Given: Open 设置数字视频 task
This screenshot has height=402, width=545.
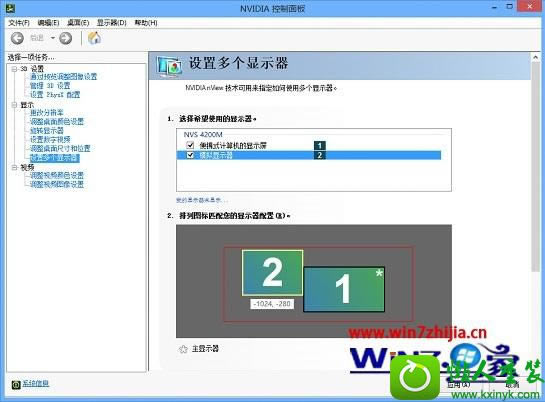Looking at the screenshot, I should point(50,140).
